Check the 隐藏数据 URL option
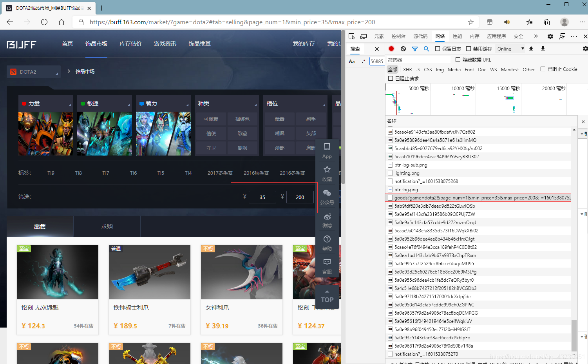Image resolution: width=588 pixels, height=364 pixels. [458, 60]
